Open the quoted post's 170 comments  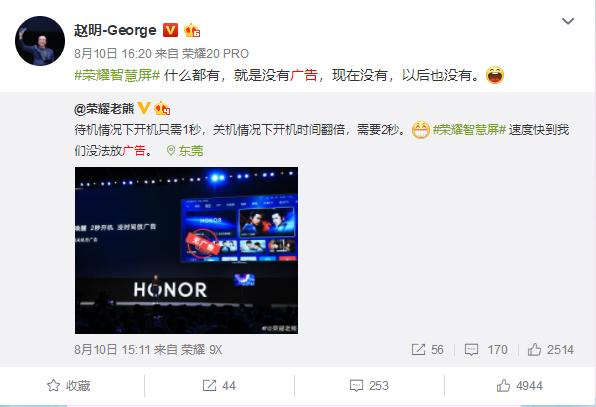(486, 350)
